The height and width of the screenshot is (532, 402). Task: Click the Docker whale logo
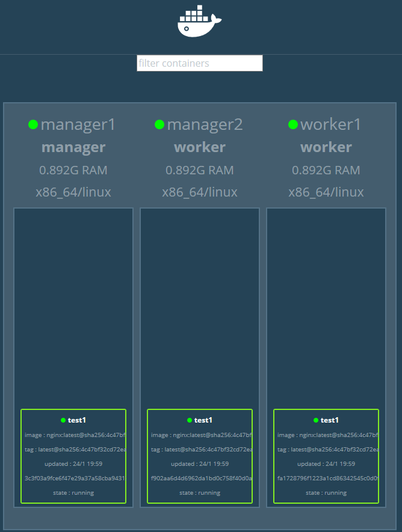[199, 23]
